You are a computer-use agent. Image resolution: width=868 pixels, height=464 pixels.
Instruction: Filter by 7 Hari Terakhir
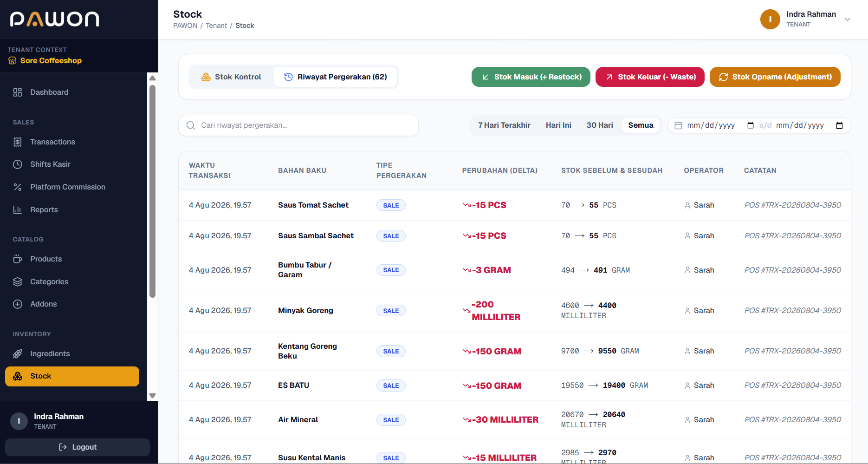coord(504,125)
